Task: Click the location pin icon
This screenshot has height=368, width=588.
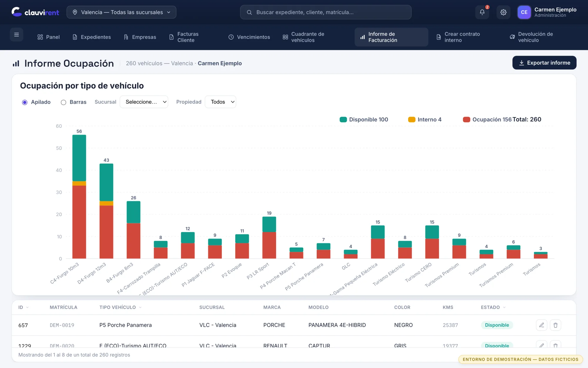Action: coord(75,12)
